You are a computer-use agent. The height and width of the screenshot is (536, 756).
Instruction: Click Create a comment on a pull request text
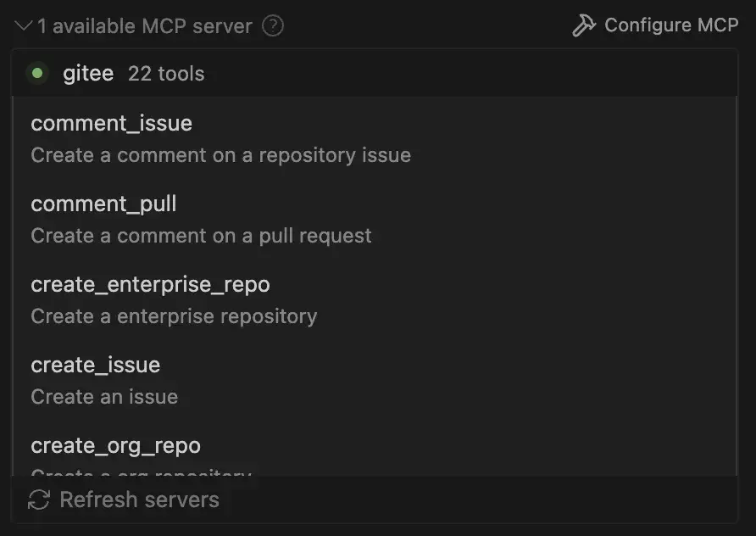[201, 235]
